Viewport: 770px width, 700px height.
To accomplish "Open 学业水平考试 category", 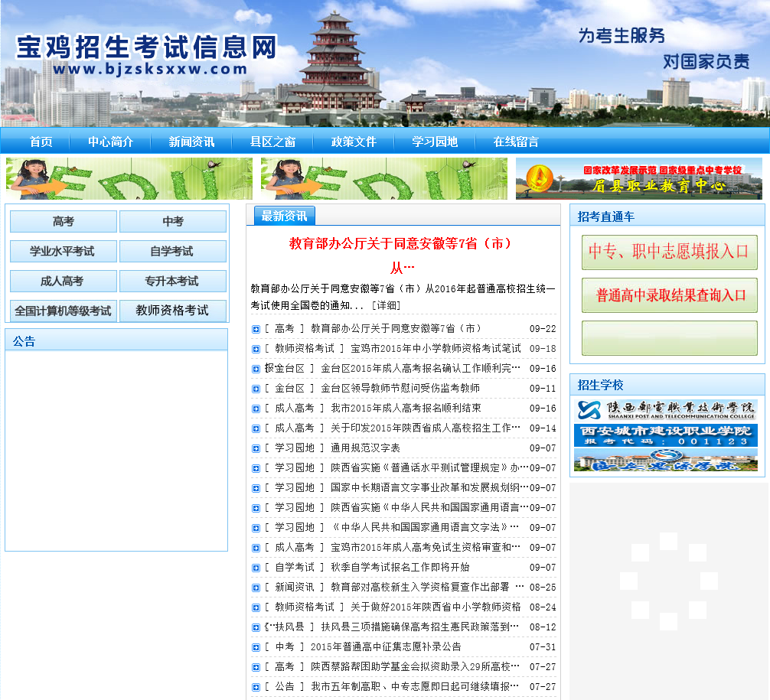I will [64, 252].
